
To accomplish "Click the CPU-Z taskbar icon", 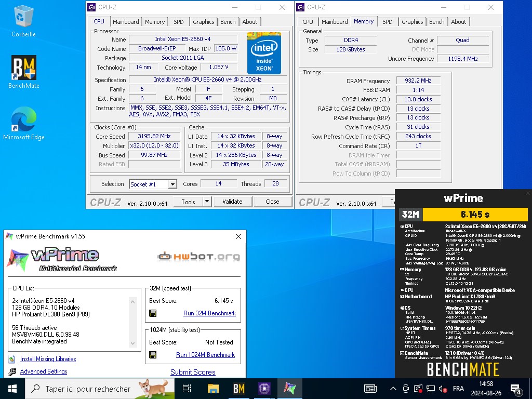I will click(264, 389).
